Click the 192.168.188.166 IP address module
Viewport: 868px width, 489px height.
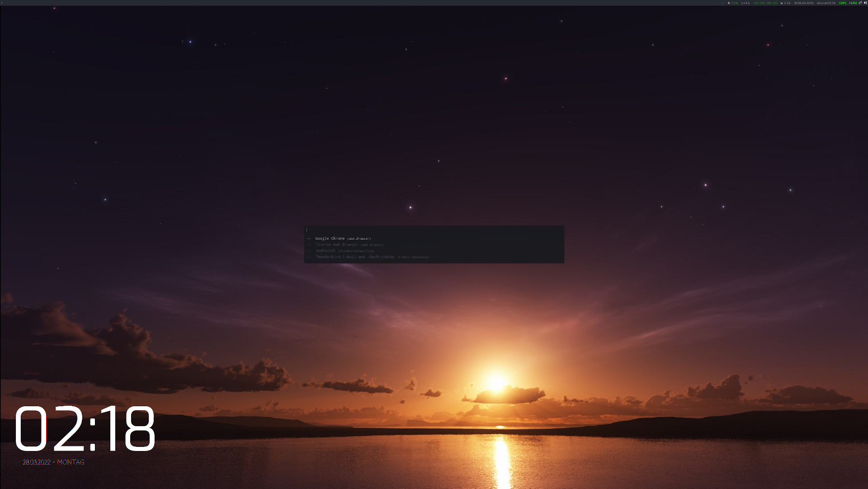765,3
